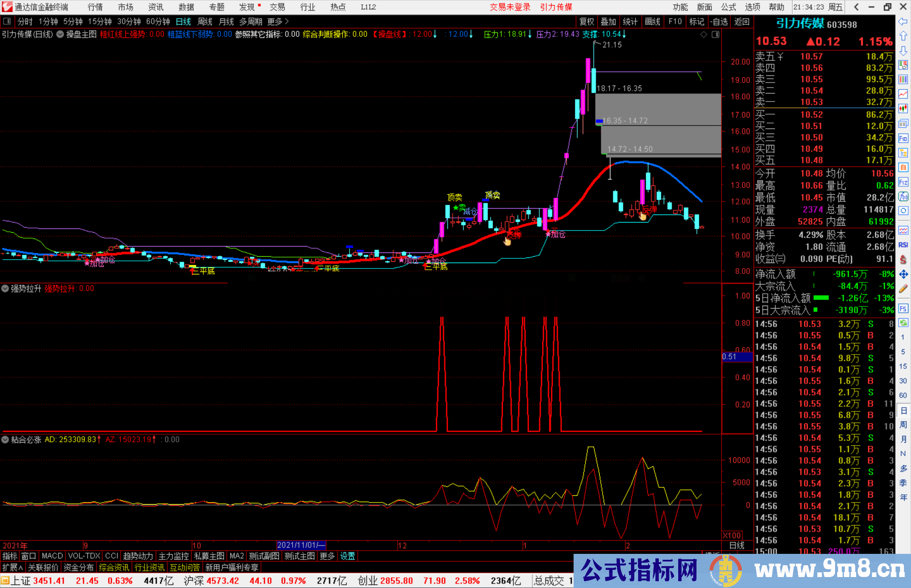Open the candlestick chart sidebar icon

point(903,108)
